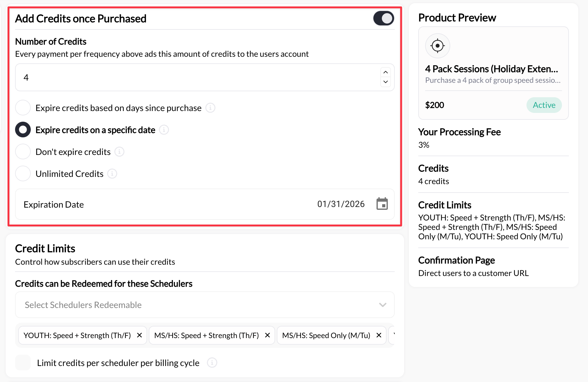This screenshot has height=382, width=588.
Task: Select Unlimited Credits option
Action: pos(23,173)
